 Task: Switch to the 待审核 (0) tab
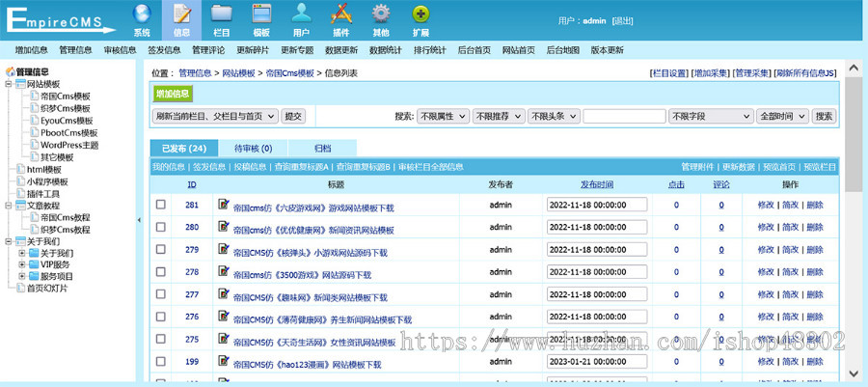[x=253, y=149]
